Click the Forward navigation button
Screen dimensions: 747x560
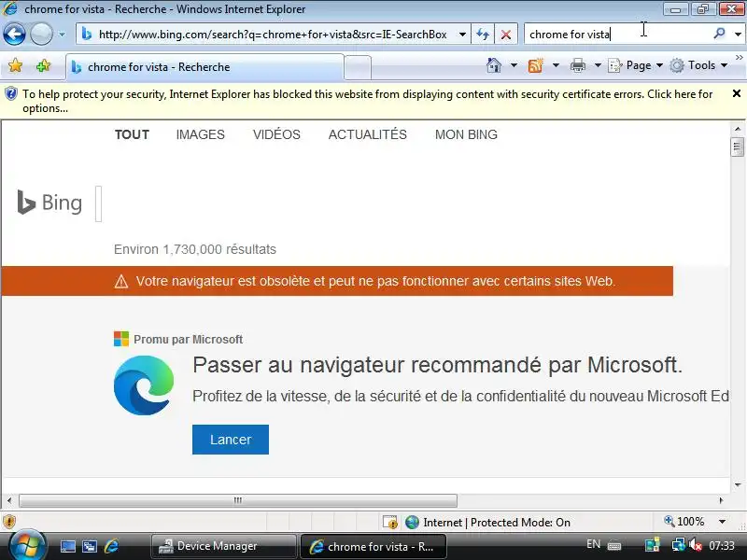(x=41, y=35)
